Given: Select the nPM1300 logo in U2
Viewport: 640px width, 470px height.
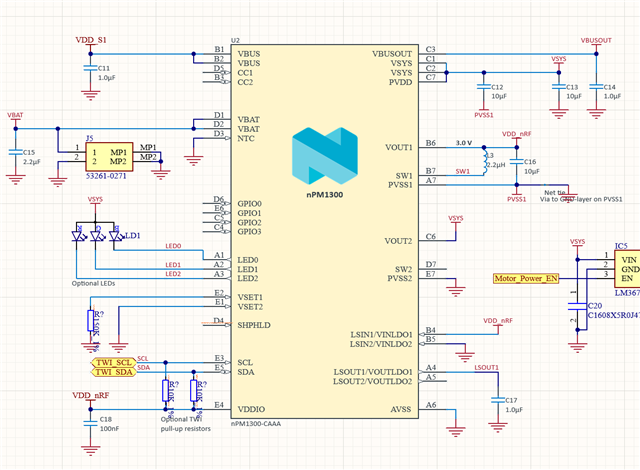Looking at the screenshot, I should (x=325, y=155).
